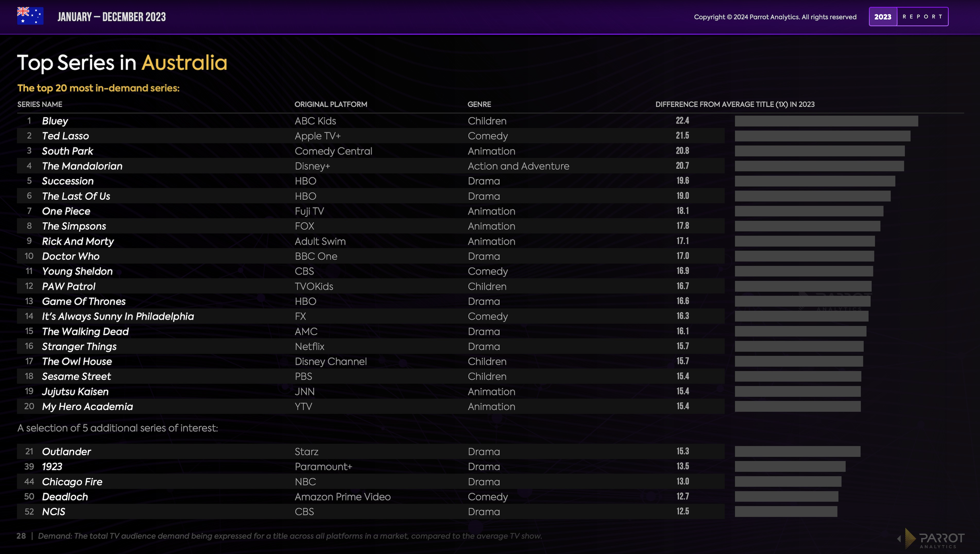Select the Bluey series name
Image resolution: width=980 pixels, height=554 pixels.
click(55, 121)
